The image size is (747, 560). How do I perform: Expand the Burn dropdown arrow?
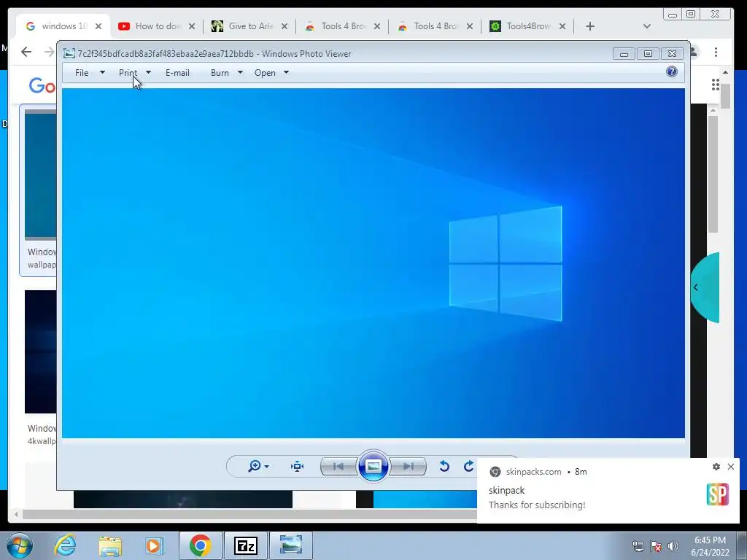[x=240, y=72]
